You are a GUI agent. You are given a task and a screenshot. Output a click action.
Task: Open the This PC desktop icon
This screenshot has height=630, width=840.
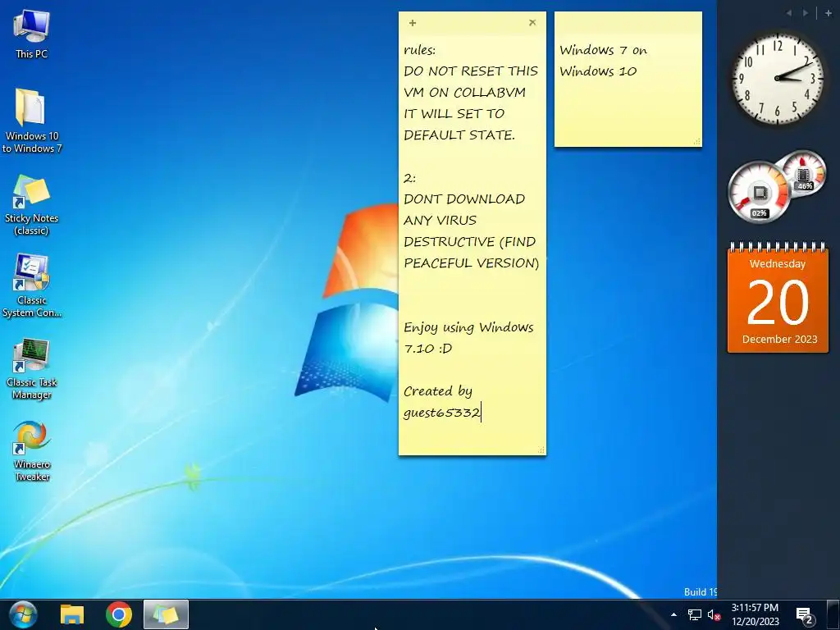pos(31,34)
